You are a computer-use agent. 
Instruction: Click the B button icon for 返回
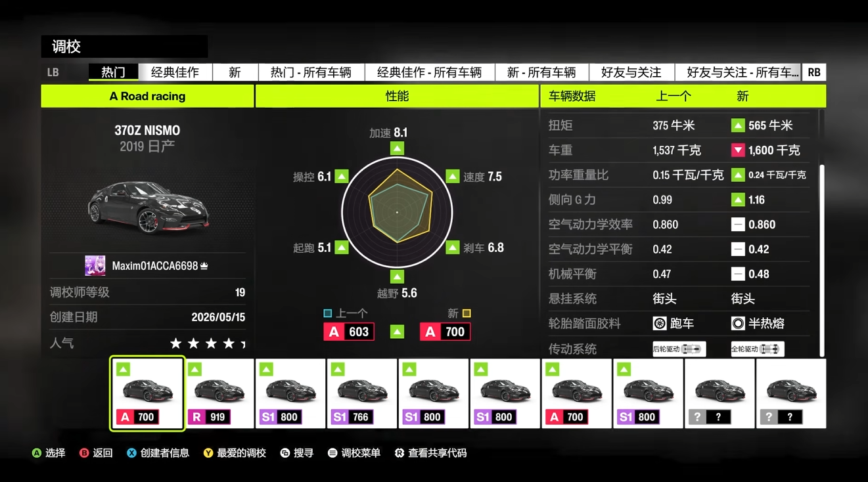(x=84, y=453)
